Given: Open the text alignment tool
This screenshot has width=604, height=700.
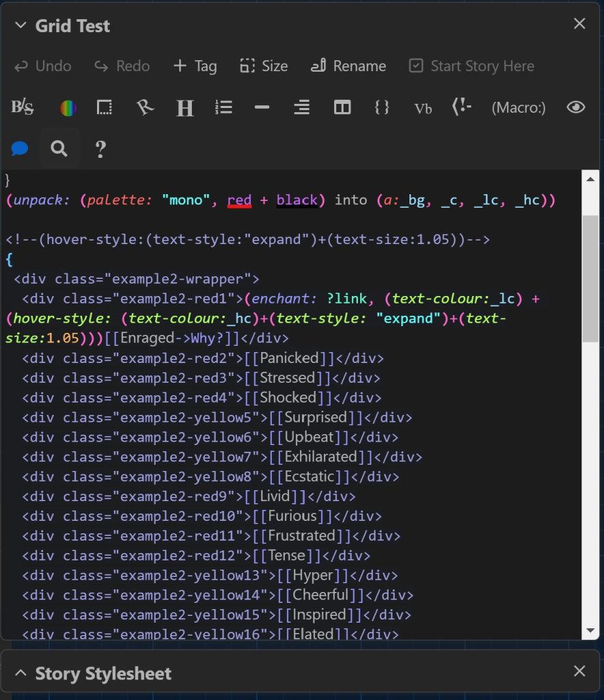Looking at the screenshot, I should point(301,107).
